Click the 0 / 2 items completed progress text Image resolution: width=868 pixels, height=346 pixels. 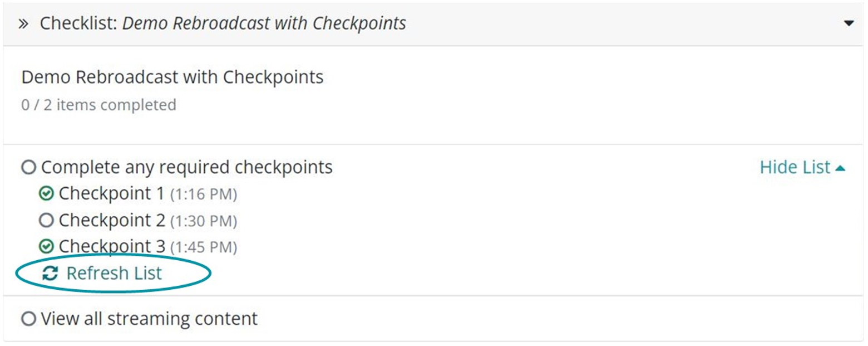[x=98, y=105]
